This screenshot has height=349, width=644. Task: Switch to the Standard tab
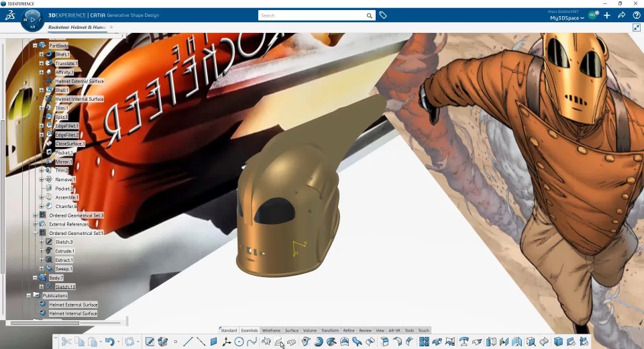229,330
